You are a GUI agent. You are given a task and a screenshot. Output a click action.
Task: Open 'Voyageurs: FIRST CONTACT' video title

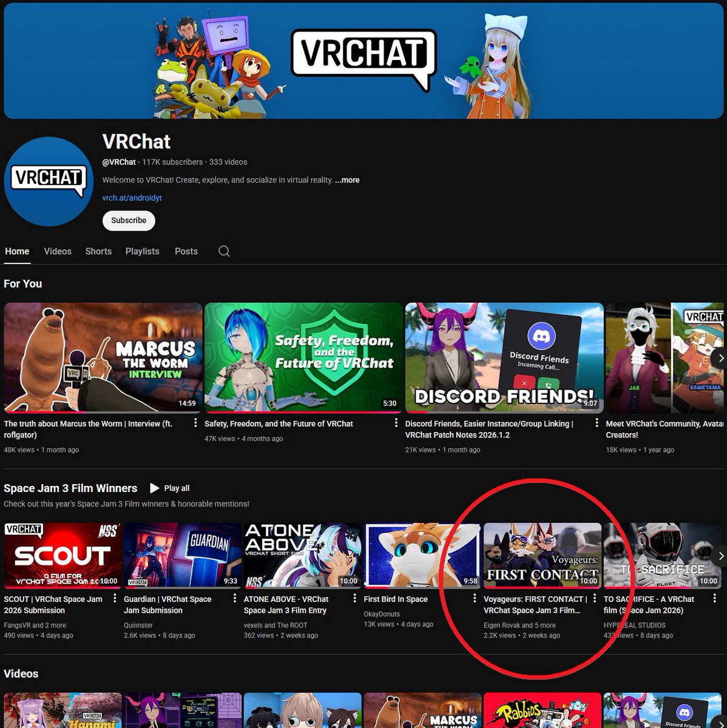click(535, 604)
